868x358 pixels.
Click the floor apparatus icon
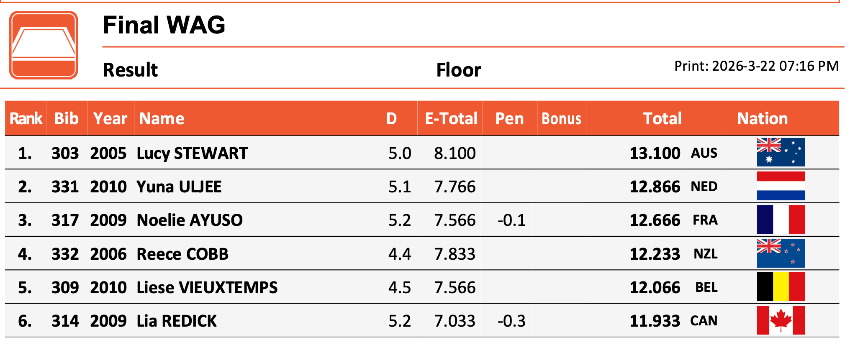[44, 45]
